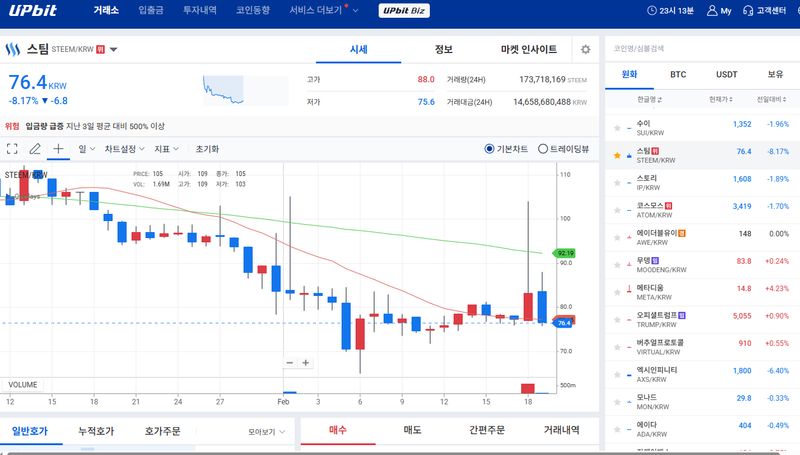Image resolution: width=800 pixels, height=455 pixels.
Task: Activate the crosshair cursor tool
Action: [x=58, y=148]
